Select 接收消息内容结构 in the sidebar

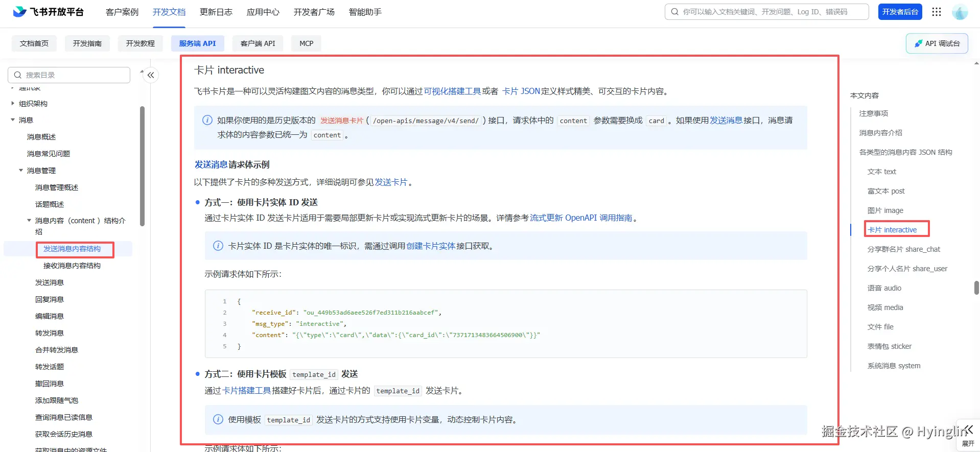click(x=72, y=266)
